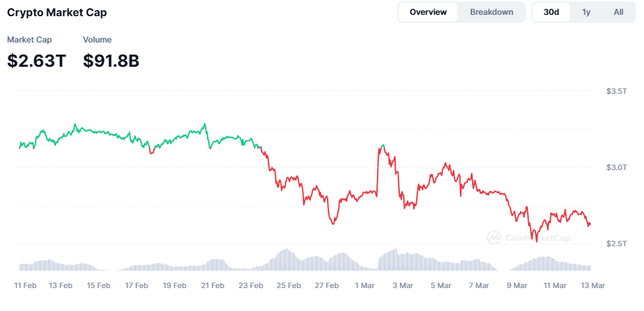The image size is (644, 311).
Task: Click the CoinMarketCap watermark text
Action: click(x=536, y=237)
